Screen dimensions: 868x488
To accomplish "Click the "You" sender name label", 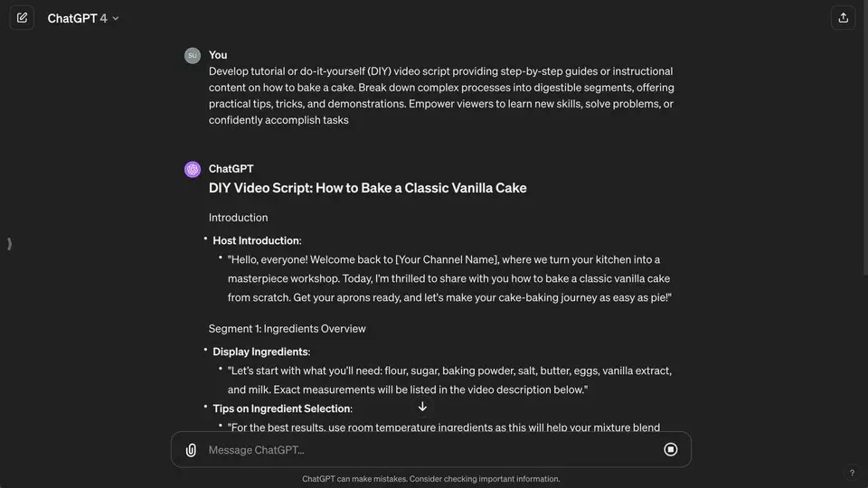I will [x=218, y=55].
